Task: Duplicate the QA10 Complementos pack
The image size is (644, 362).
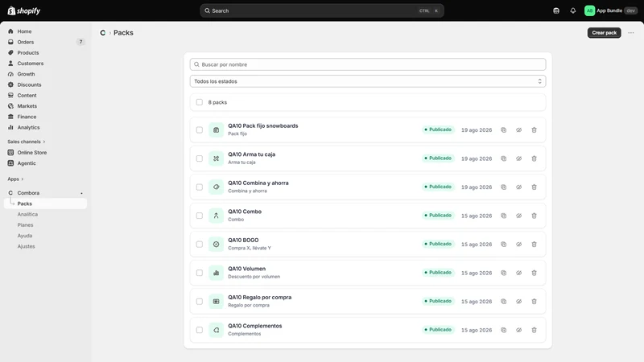Action: click(x=504, y=330)
